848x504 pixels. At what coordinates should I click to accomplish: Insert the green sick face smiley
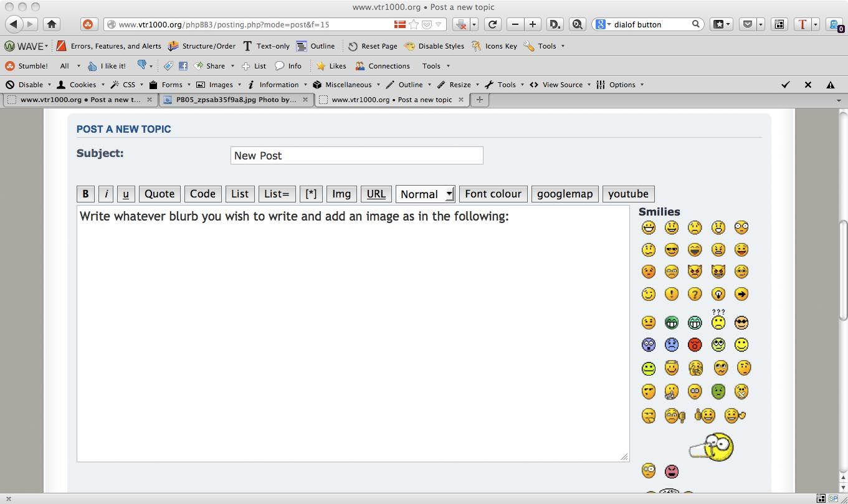click(x=718, y=391)
